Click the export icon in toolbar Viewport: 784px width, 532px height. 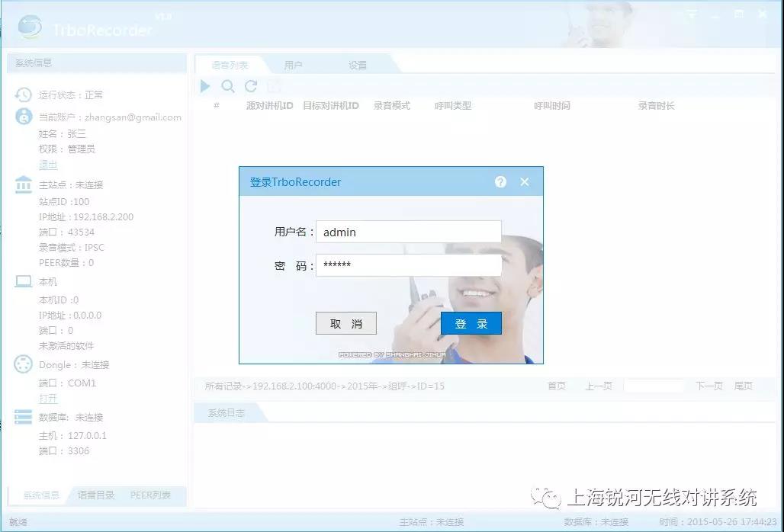pos(274,87)
